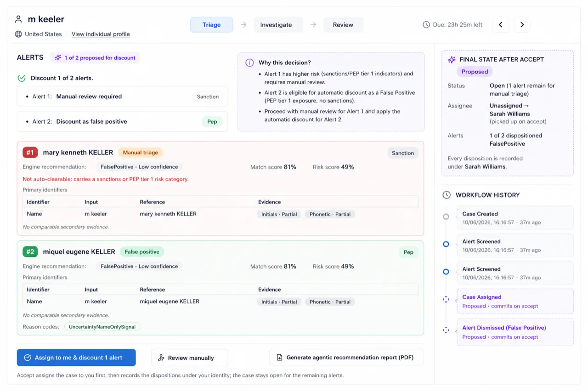The height and width of the screenshot is (392, 588).
Task: Click the engine recommendation chip on alert #1
Action: [x=139, y=167]
